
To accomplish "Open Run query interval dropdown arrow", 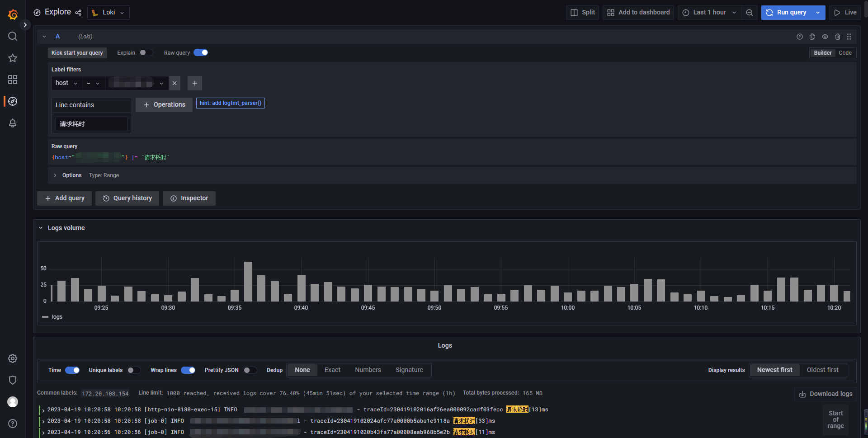I will [818, 13].
